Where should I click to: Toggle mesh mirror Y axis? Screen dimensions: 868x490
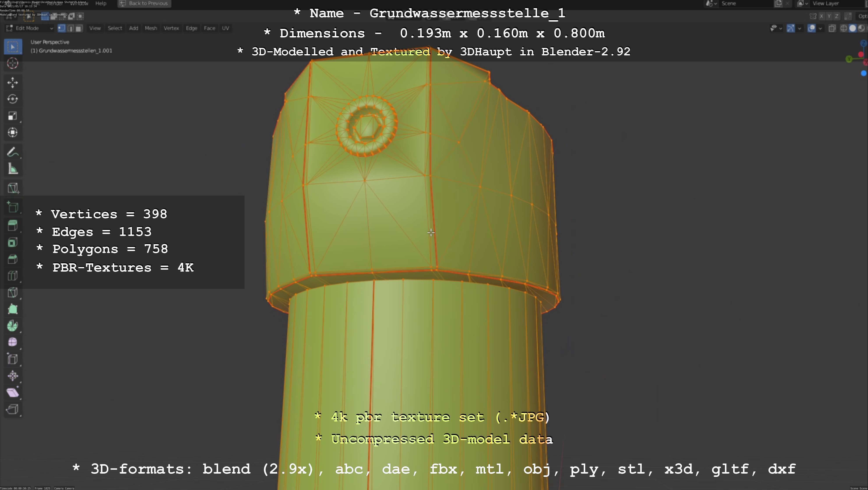pyautogui.click(x=829, y=16)
